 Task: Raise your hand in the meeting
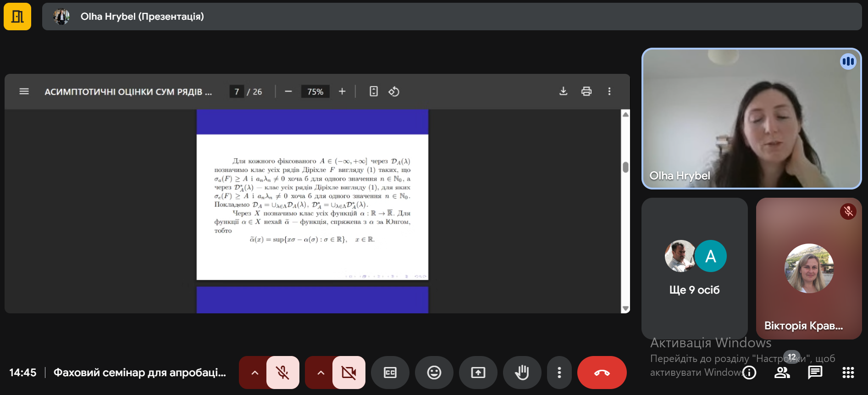click(522, 373)
